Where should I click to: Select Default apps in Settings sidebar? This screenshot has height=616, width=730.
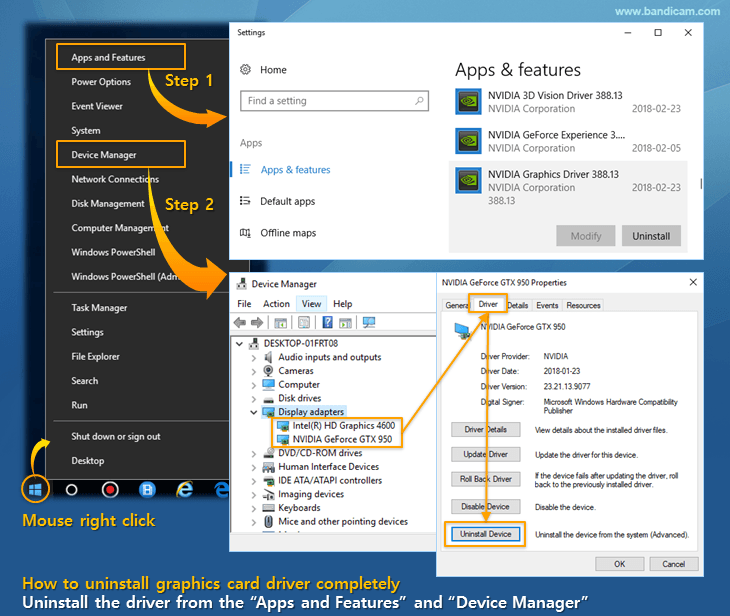click(x=287, y=201)
